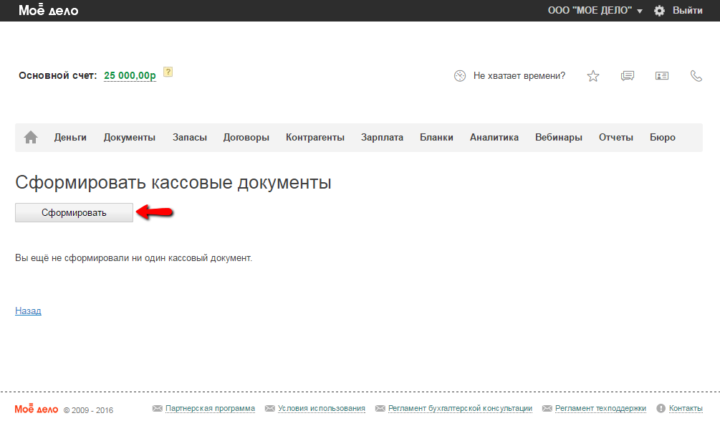The height and width of the screenshot is (431, 720).
Task: Open the 25 000,00р account balance link
Action: pyautogui.click(x=130, y=75)
